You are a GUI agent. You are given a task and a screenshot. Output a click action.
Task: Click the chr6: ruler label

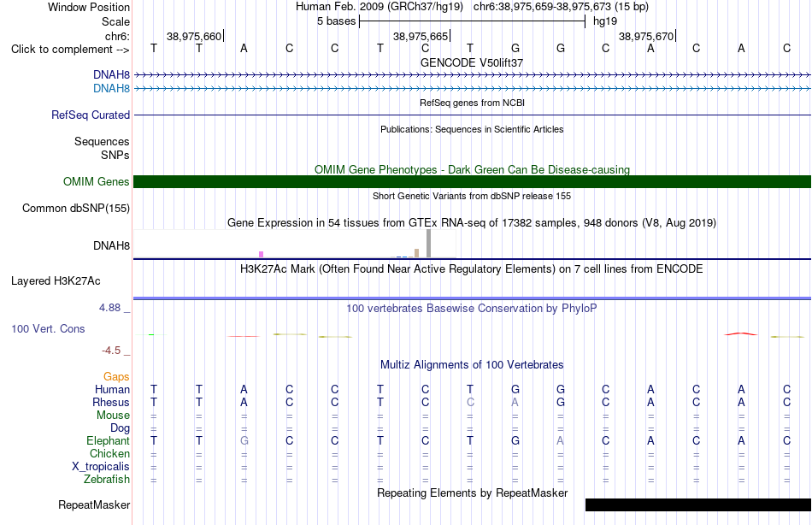[117, 36]
